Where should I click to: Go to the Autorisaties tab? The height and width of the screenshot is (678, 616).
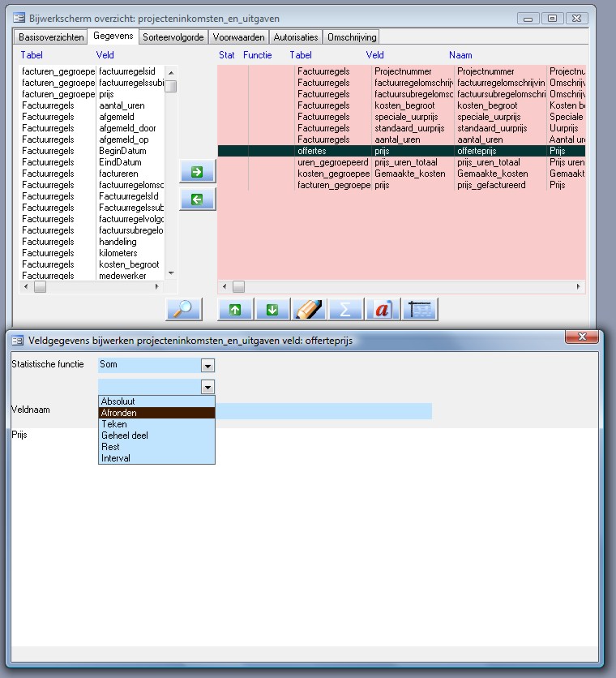(296, 37)
